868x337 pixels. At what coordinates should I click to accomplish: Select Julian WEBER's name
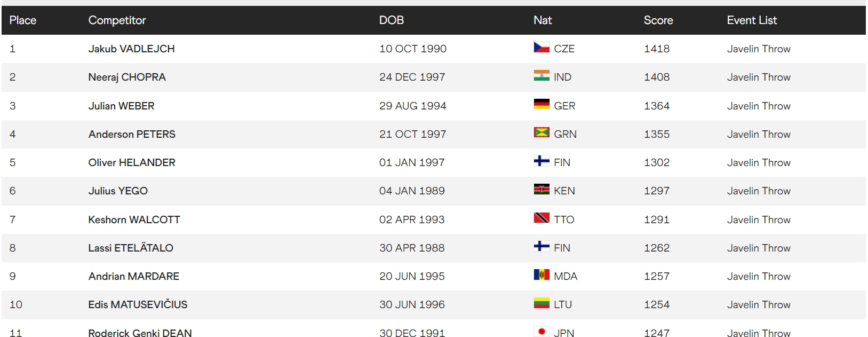[121, 106]
